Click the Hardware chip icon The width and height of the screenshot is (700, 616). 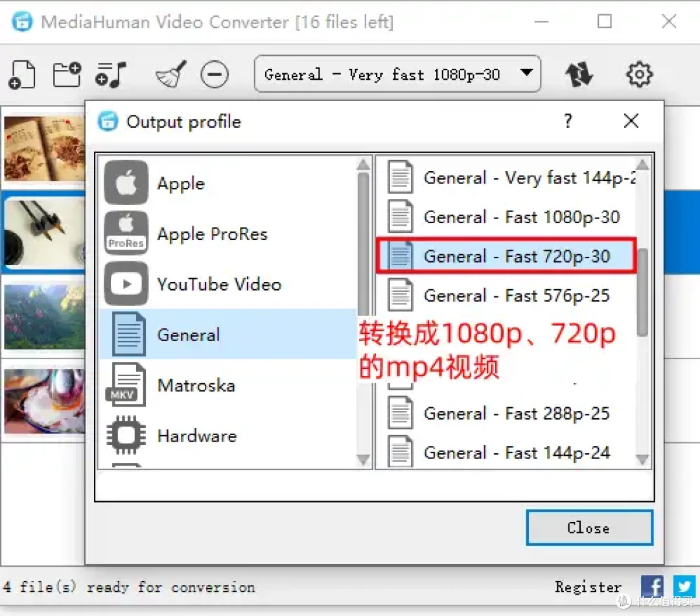(x=126, y=435)
